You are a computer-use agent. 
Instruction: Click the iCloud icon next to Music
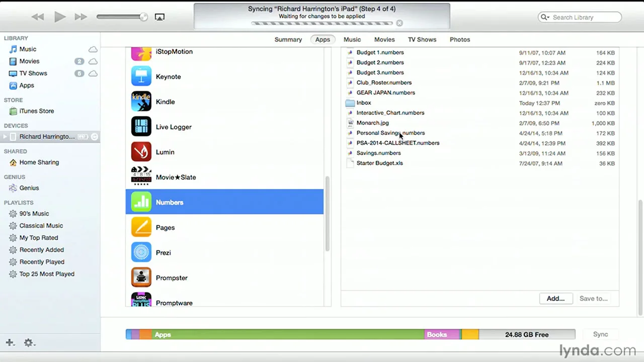93,49
